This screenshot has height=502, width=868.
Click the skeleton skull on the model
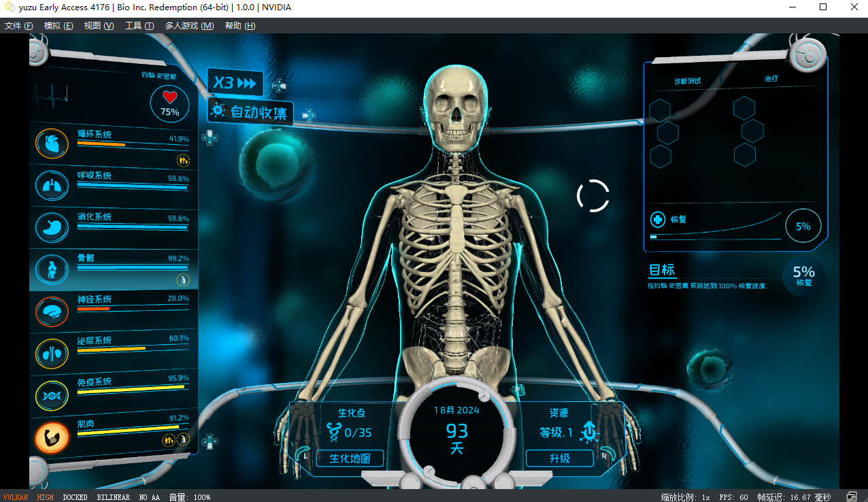[x=456, y=107]
